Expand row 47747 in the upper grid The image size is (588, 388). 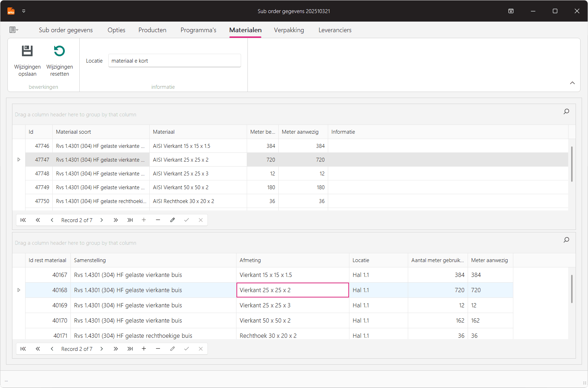19,160
